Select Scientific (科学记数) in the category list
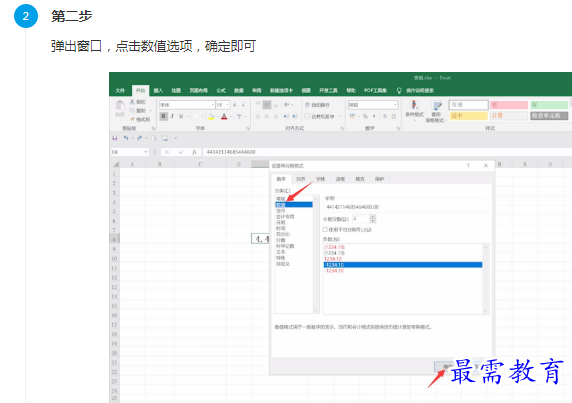Screen dimensions: 572x403 click(x=285, y=246)
